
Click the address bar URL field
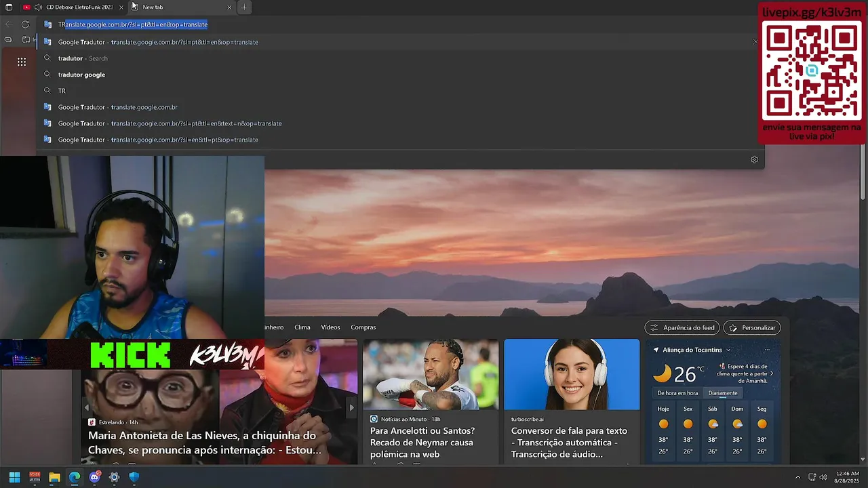[400, 24]
